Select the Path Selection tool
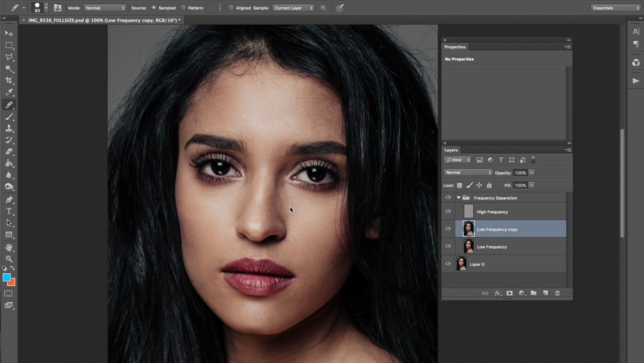Screen dimensions: 644x363 [9, 223]
